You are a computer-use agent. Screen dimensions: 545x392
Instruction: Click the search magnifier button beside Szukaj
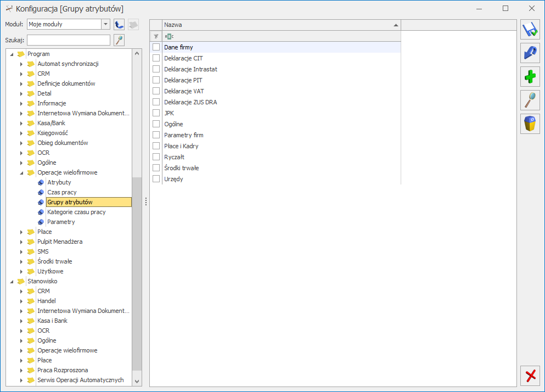click(119, 40)
